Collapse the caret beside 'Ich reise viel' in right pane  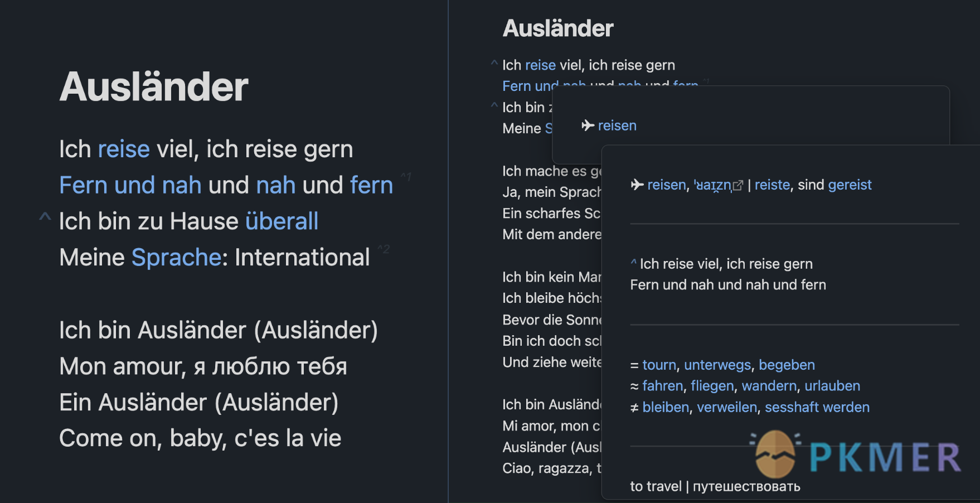[x=494, y=63]
